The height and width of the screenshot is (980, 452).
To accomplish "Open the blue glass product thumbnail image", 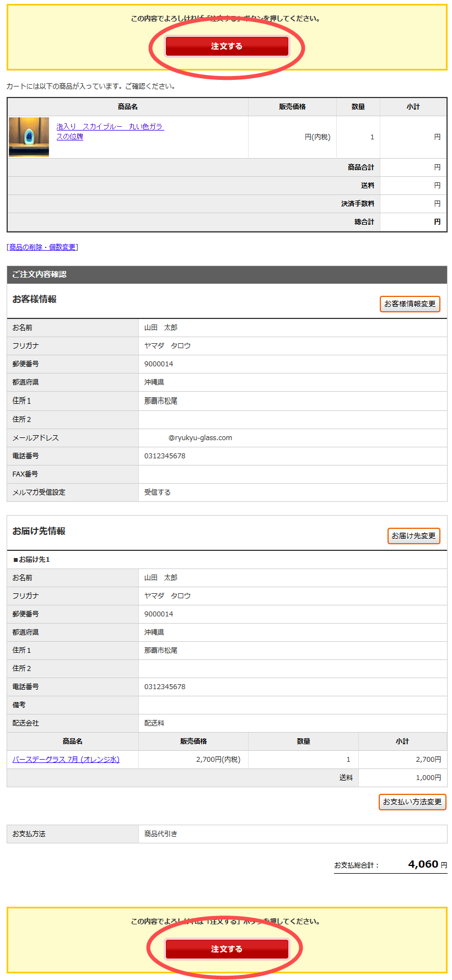I will point(29,137).
